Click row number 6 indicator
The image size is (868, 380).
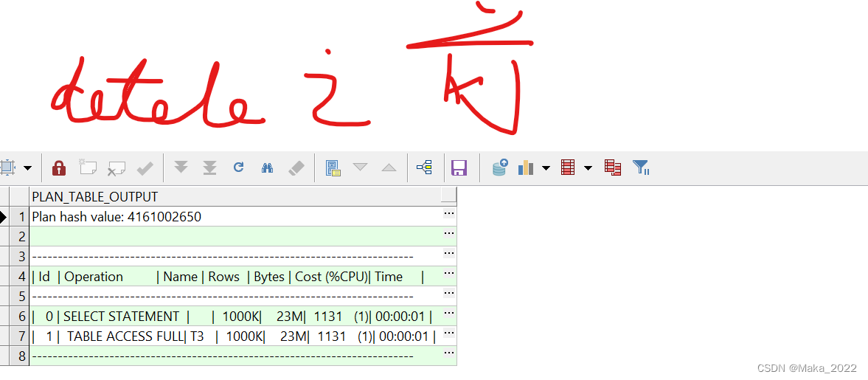click(x=19, y=317)
